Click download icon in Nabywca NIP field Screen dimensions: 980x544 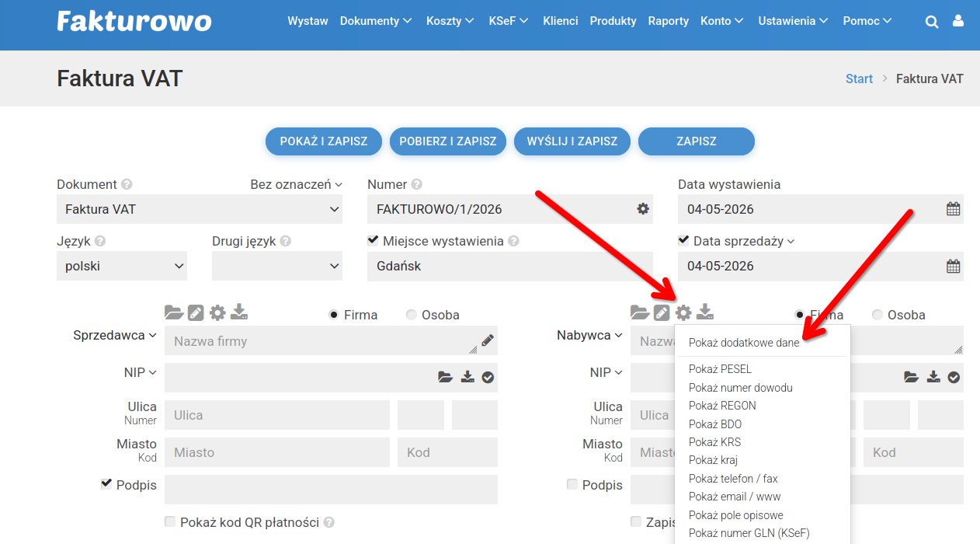pyautogui.click(x=933, y=377)
